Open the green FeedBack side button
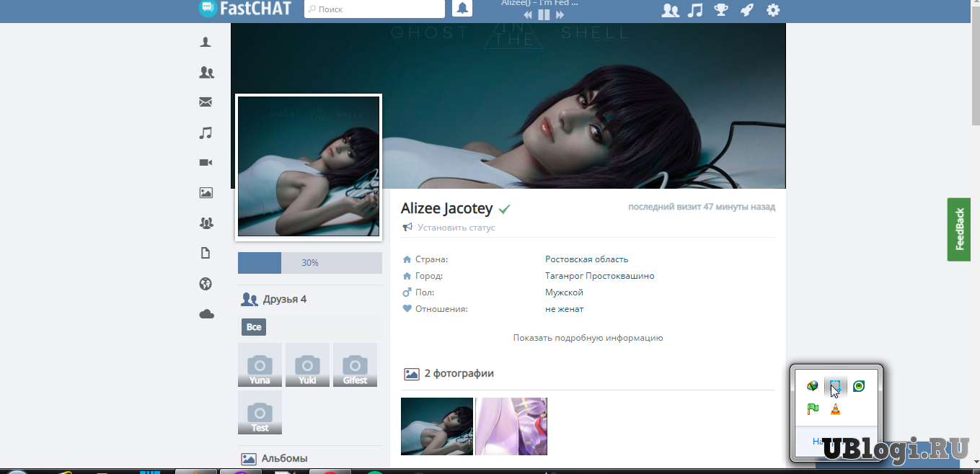 tap(958, 229)
